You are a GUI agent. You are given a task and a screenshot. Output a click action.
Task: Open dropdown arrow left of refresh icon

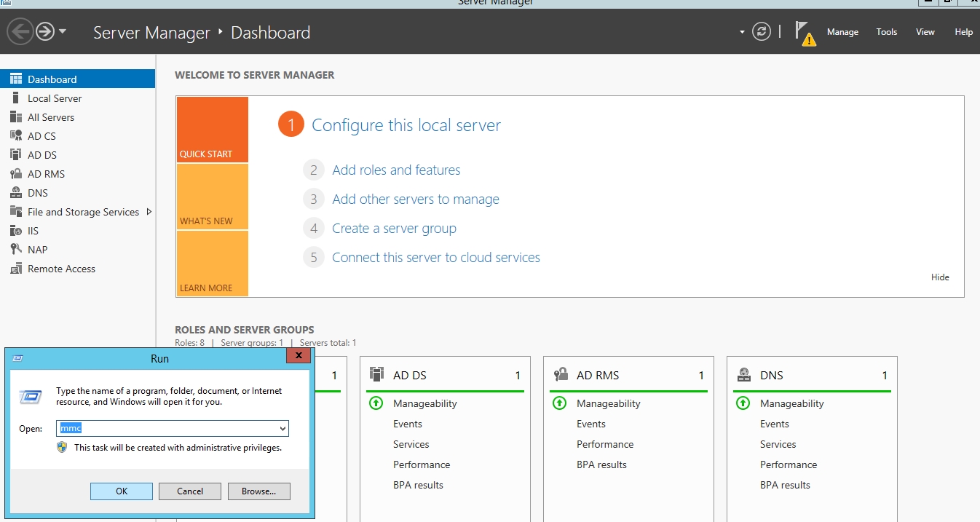(742, 32)
